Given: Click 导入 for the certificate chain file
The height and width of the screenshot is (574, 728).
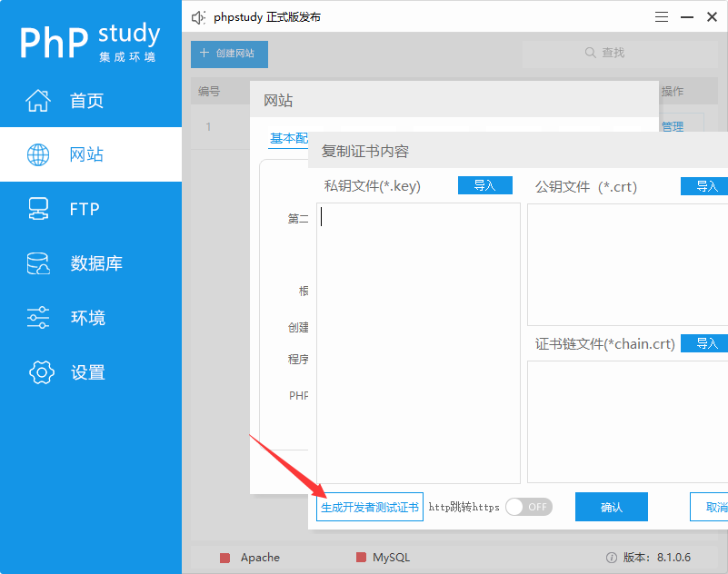Looking at the screenshot, I should coord(704,343).
